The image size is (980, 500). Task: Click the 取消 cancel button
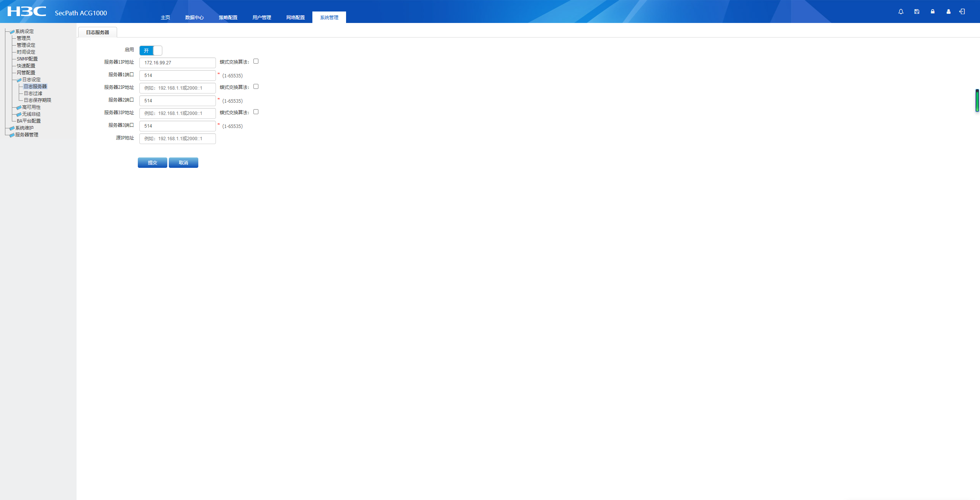(x=183, y=162)
